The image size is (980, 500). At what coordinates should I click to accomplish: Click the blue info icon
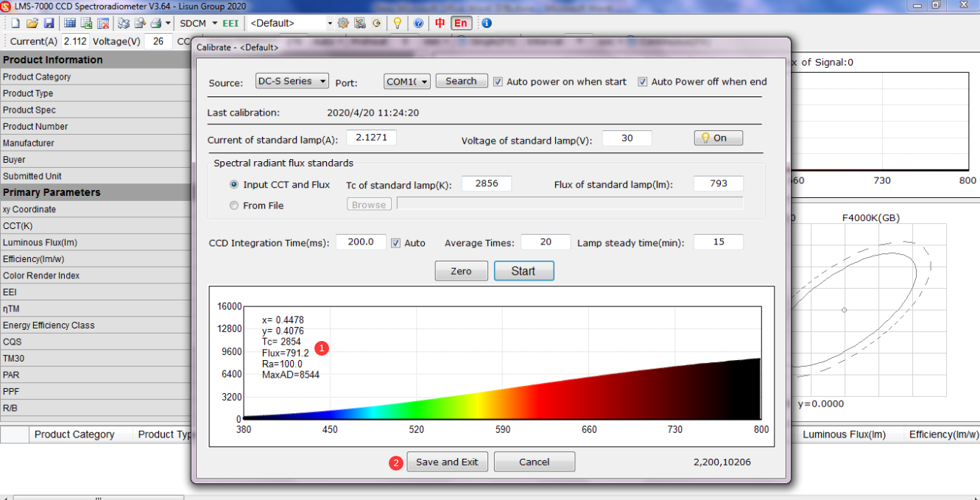click(485, 23)
